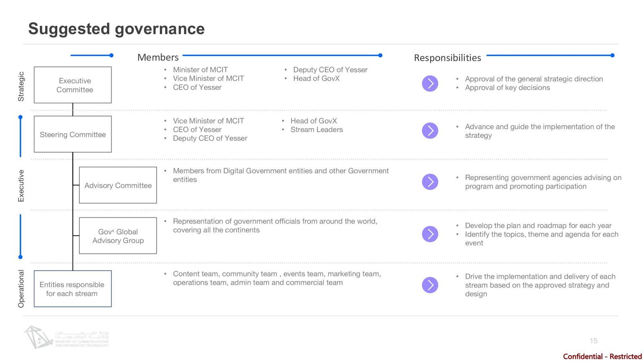Viewport: 644px width, 362px height.
Task: Click the Members column heading
Action: (x=158, y=57)
